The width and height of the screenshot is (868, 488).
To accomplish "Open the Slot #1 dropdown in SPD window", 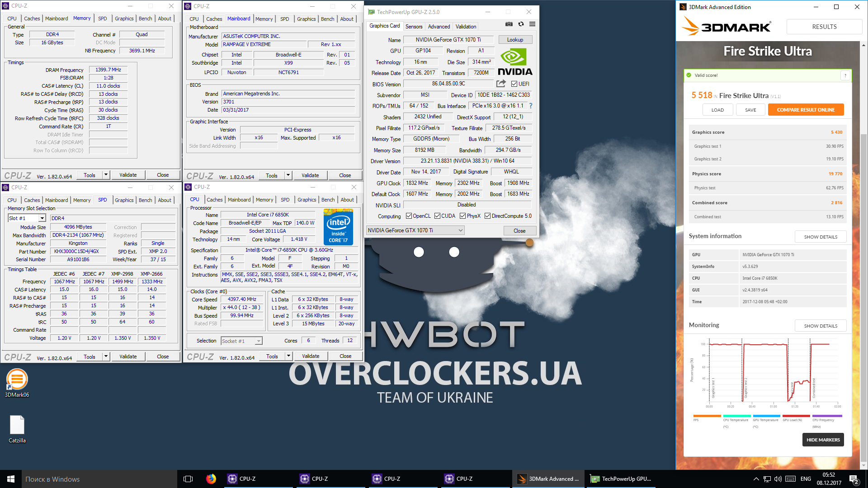I will 27,218.
